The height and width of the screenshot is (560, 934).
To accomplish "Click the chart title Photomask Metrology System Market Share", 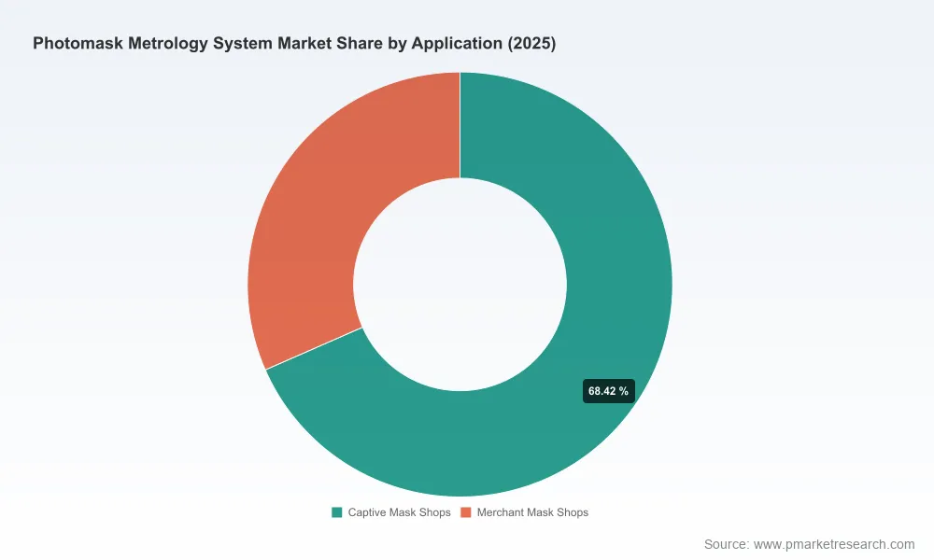I will pyautogui.click(x=294, y=44).
